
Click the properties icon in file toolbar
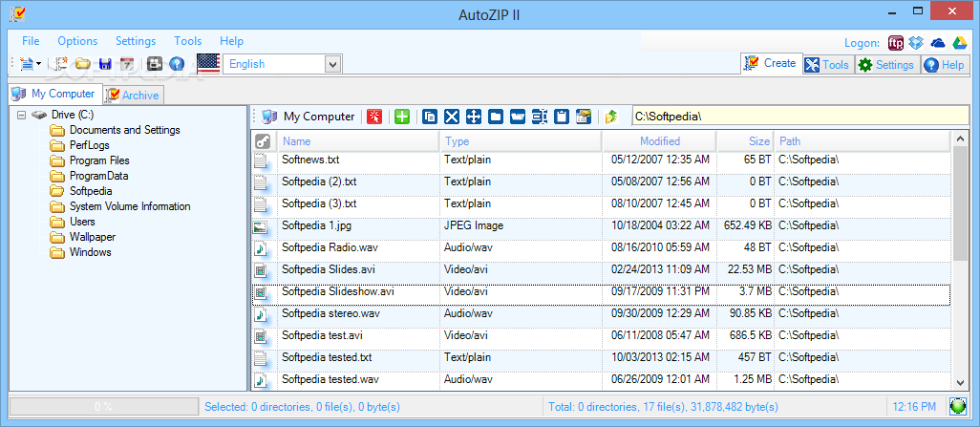pos(583,117)
